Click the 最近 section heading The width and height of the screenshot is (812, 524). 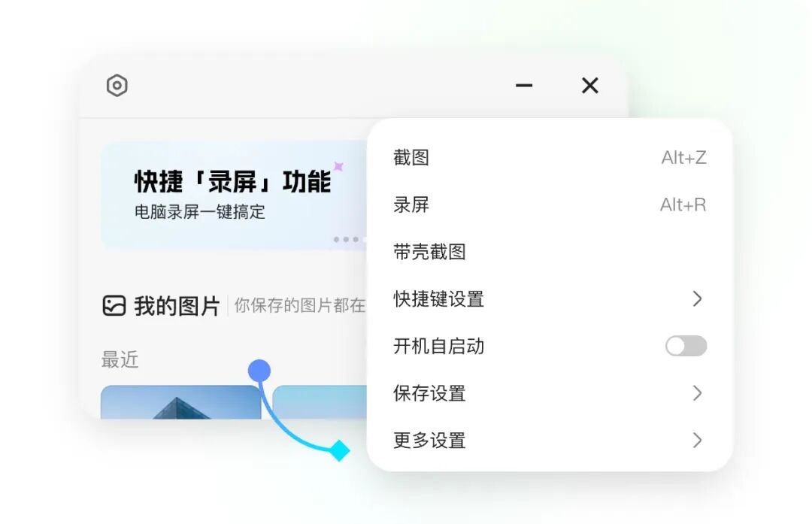click(x=120, y=359)
